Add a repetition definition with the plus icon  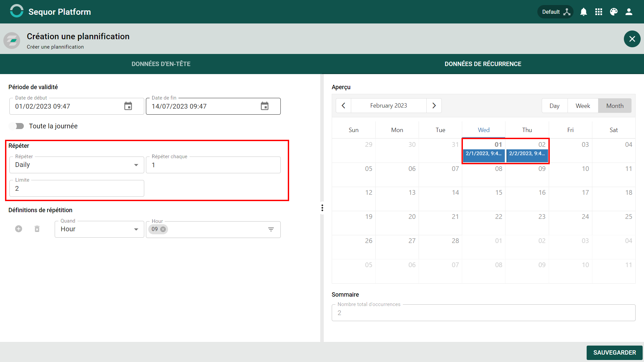19,229
